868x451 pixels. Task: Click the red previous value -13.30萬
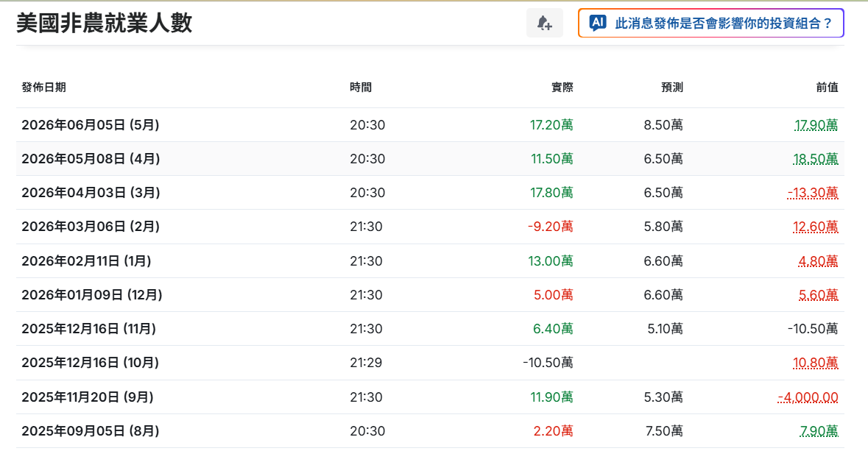[x=813, y=193]
